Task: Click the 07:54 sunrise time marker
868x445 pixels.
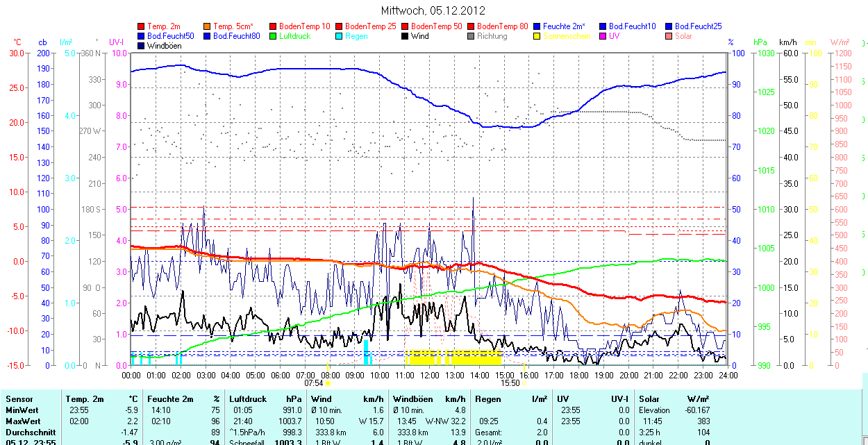Action: [314, 383]
